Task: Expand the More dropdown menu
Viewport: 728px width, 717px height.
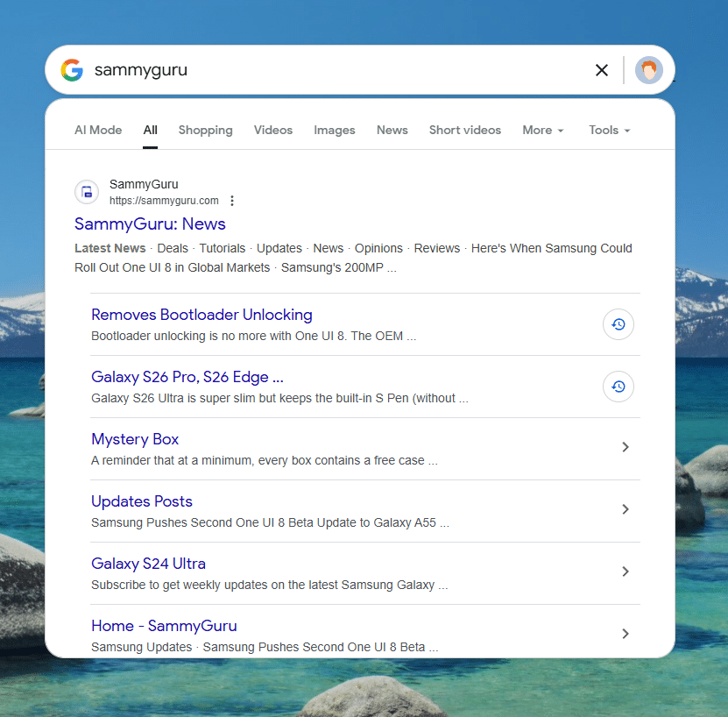Action: coord(543,130)
